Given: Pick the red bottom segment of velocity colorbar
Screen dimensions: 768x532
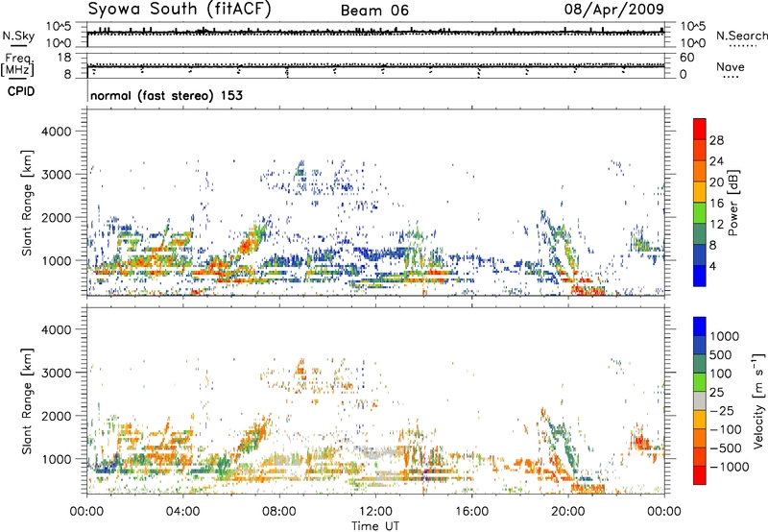Looking at the screenshot, I should [x=700, y=475].
